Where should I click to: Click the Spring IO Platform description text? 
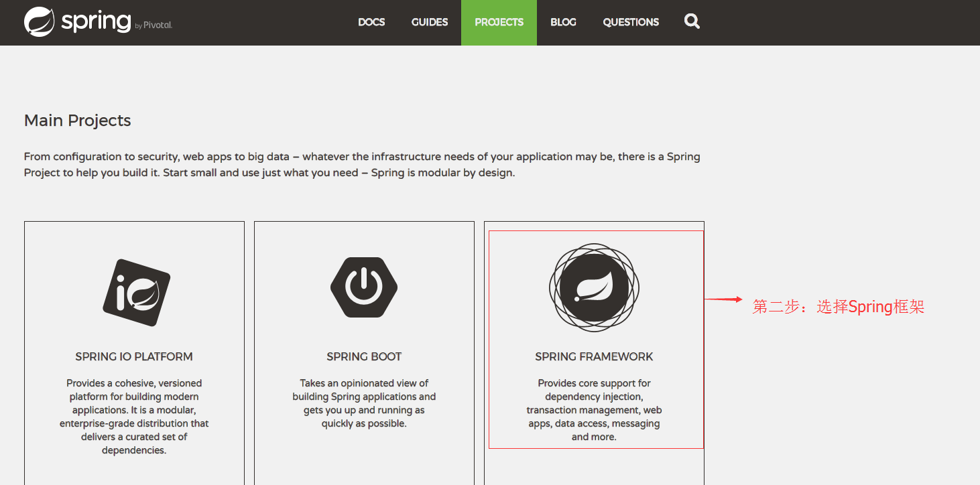click(134, 417)
